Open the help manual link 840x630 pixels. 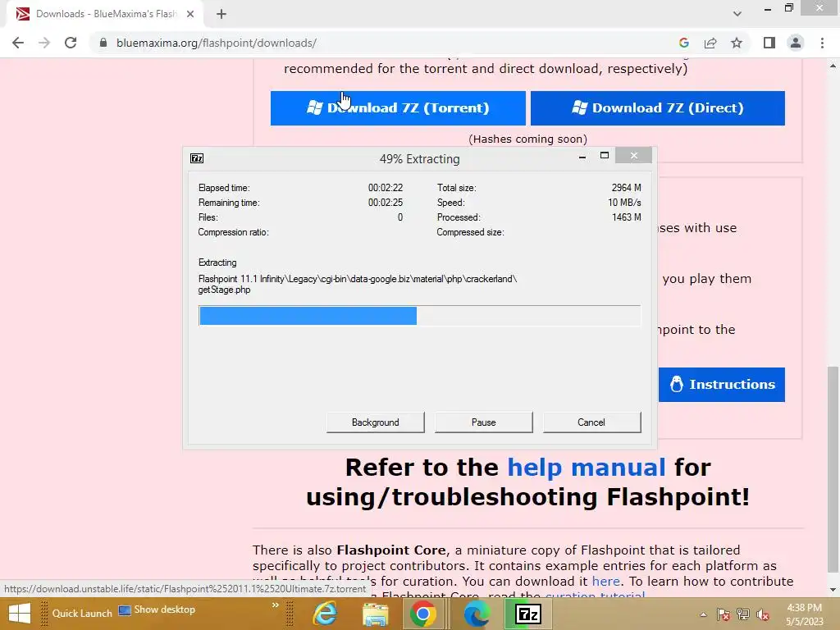click(586, 467)
